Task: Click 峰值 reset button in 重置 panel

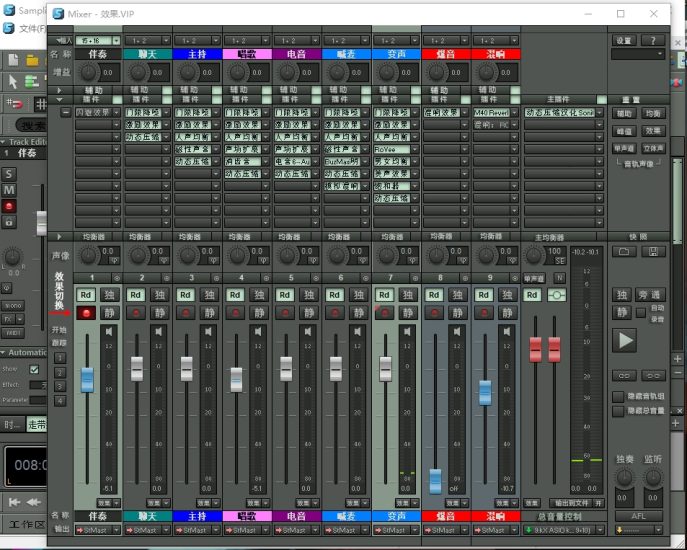Action: (x=624, y=131)
